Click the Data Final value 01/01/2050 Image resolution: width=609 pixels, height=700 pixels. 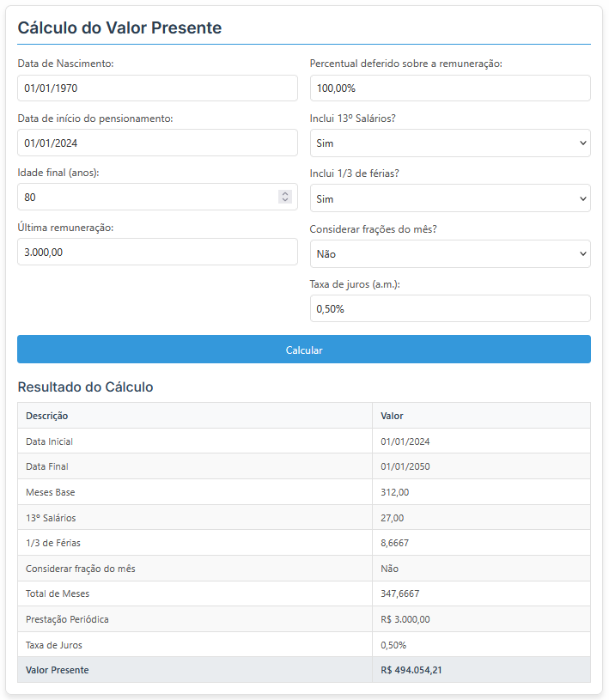[x=405, y=466]
